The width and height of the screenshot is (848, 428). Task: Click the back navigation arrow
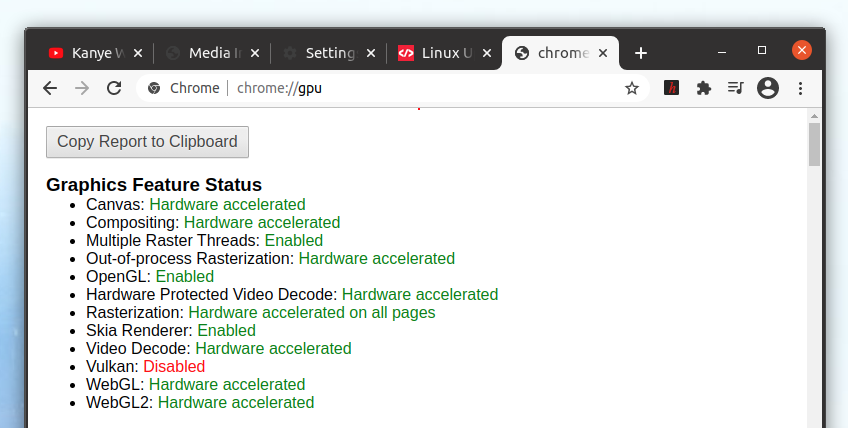(x=50, y=88)
